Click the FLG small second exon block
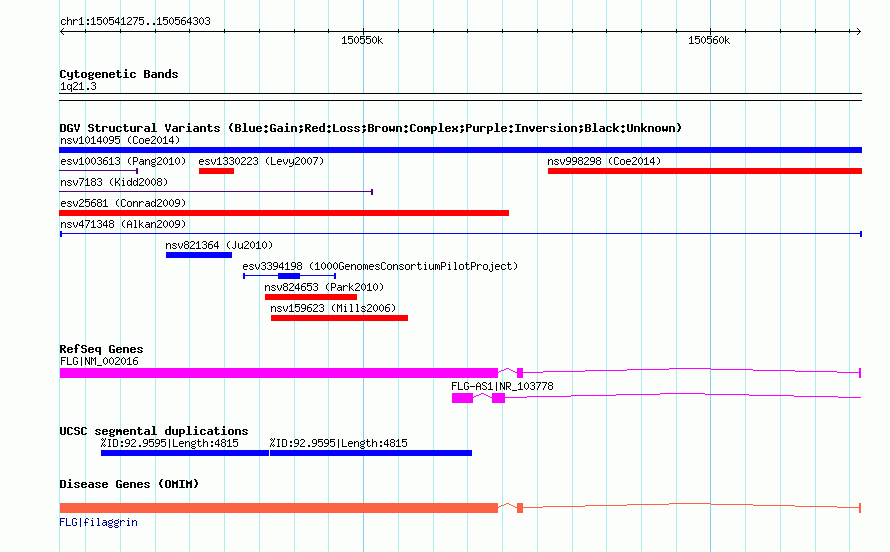The image size is (890, 552). (x=520, y=373)
